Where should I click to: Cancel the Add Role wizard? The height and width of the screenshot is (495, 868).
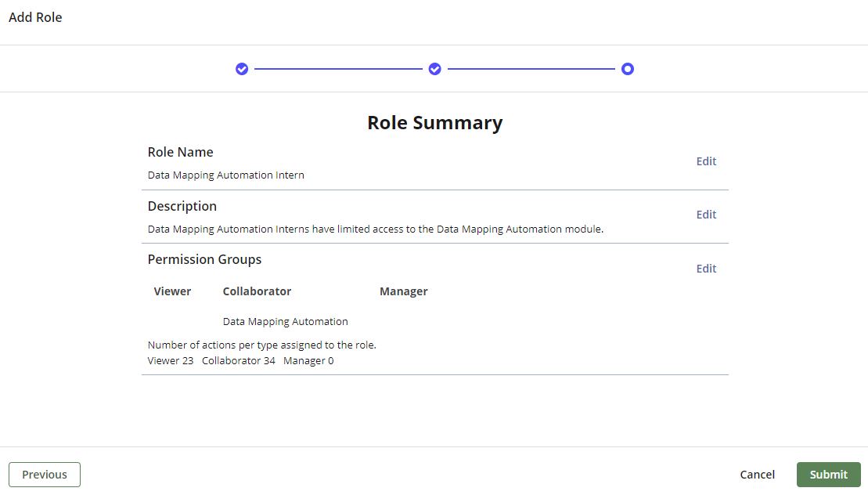coord(757,474)
